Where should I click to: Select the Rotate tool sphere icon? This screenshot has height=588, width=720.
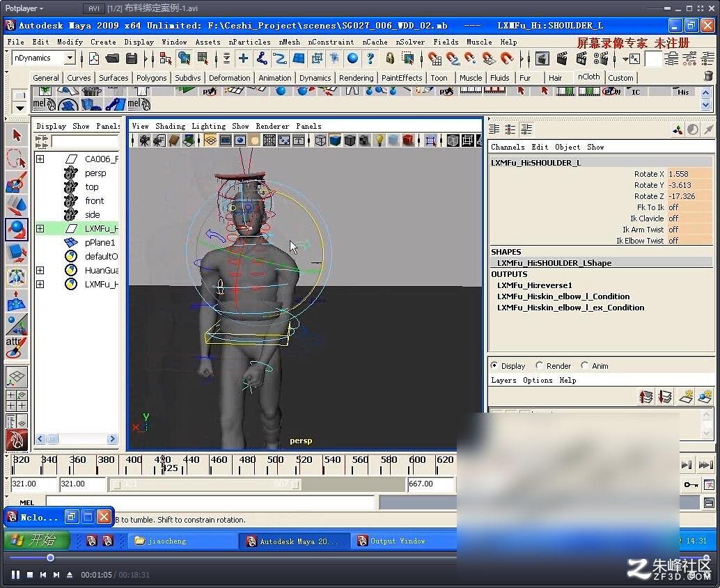[17, 230]
